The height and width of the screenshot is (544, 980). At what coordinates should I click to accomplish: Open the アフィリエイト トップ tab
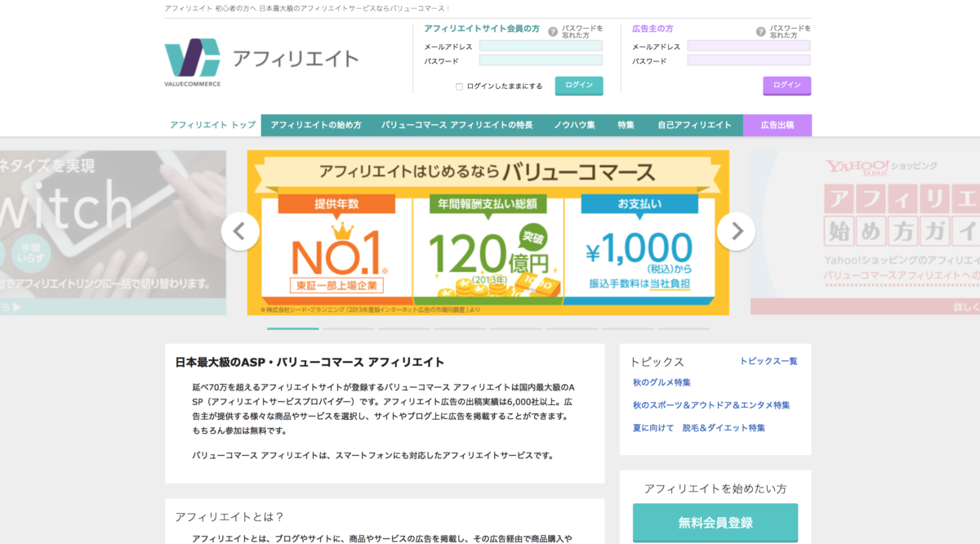(x=212, y=125)
